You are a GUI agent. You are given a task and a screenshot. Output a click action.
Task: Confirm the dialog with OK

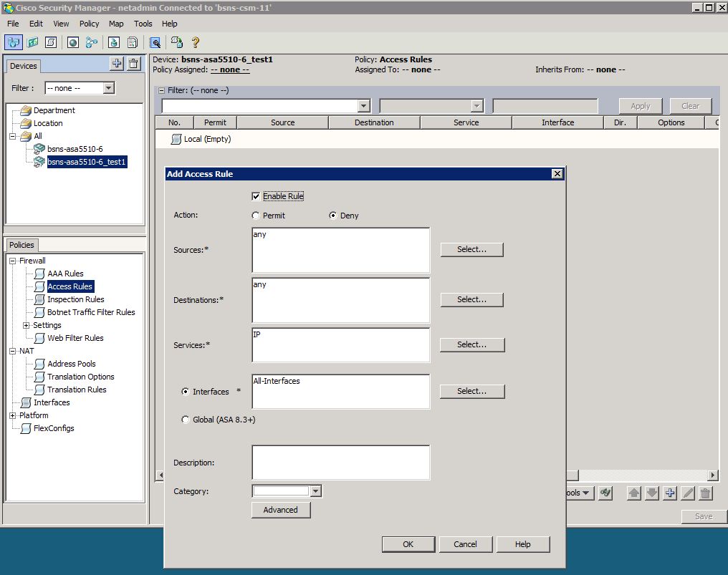(x=408, y=544)
